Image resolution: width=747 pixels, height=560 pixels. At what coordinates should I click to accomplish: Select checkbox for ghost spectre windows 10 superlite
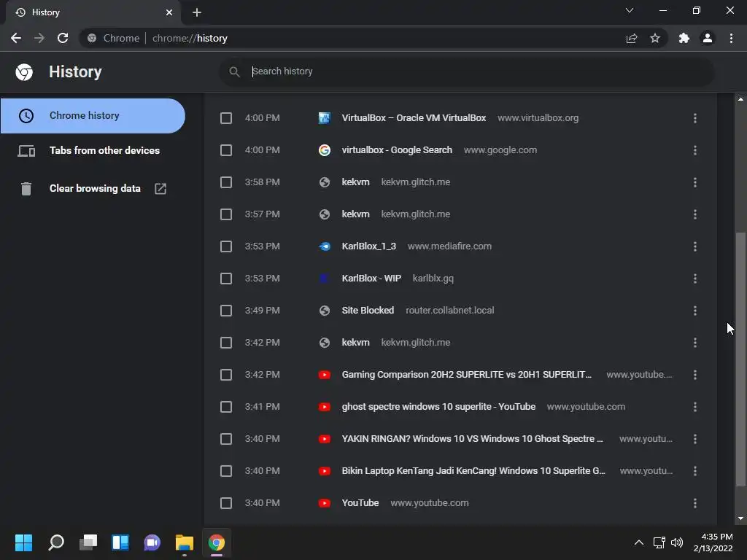click(x=226, y=407)
